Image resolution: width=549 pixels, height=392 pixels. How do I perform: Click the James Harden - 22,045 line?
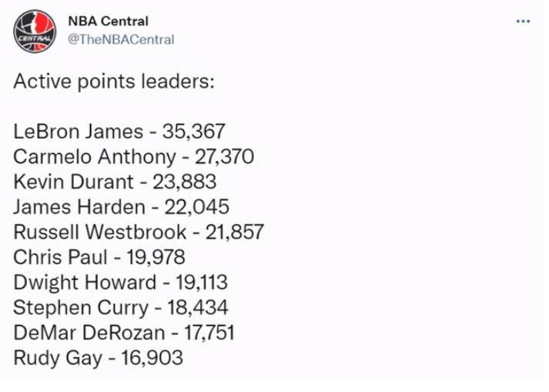[x=121, y=206]
